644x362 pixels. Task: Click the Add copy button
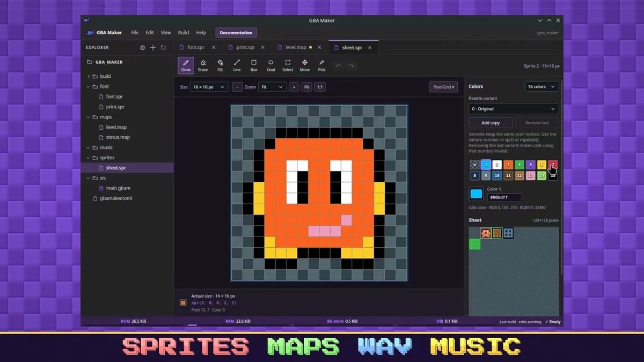[491, 123]
